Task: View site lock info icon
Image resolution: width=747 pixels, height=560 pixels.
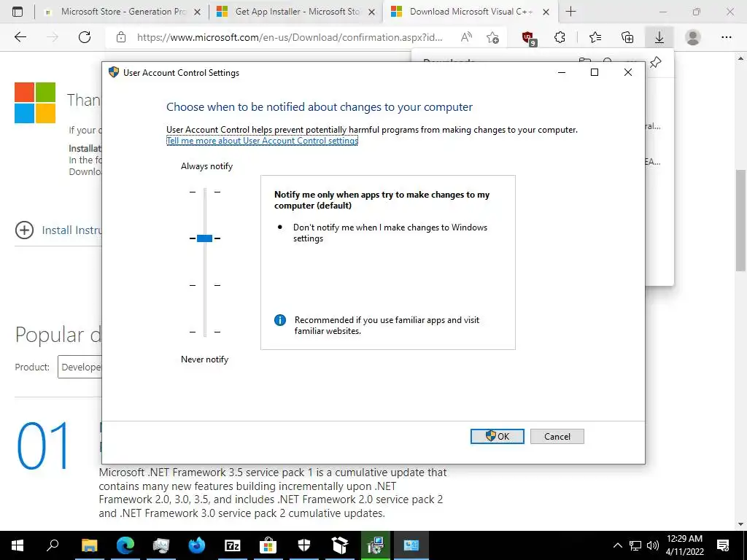Action: [x=121, y=37]
